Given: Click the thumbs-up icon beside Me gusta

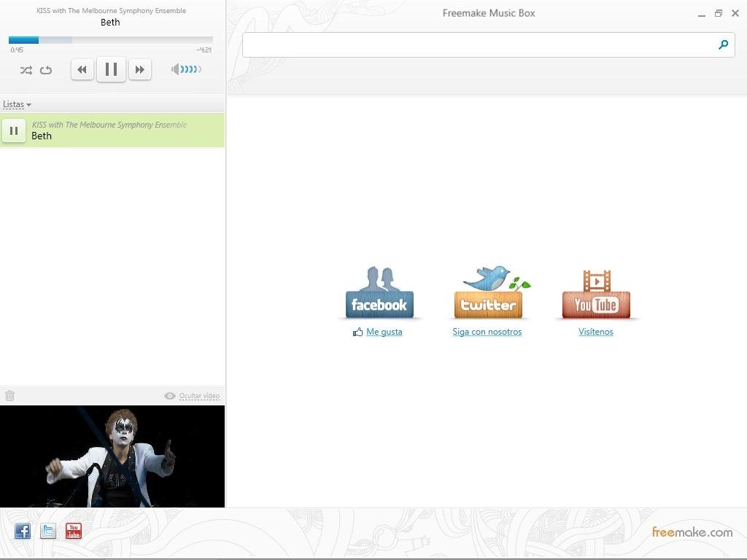Looking at the screenshot, I should tap(357, 332).
